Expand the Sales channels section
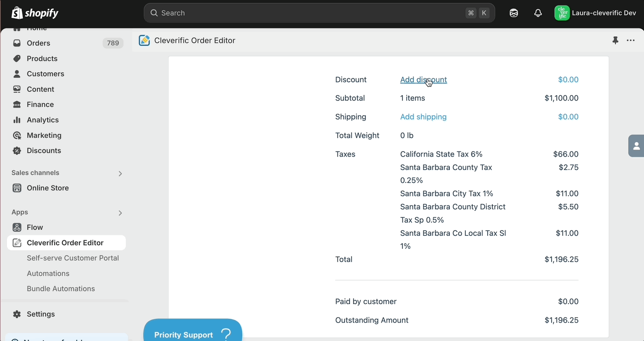The height and width of the screenshot is (341, 644). pyautogui.click(x=120, y=173)
